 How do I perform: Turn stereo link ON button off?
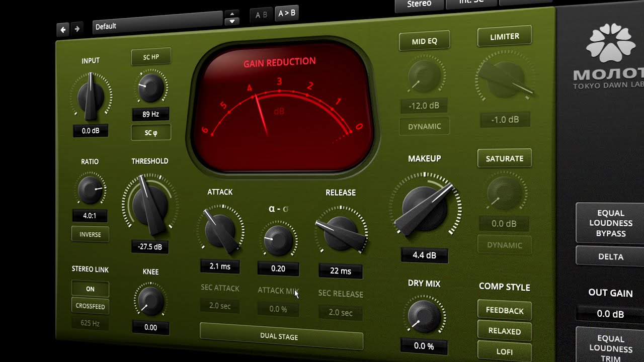tap(90, 289)
